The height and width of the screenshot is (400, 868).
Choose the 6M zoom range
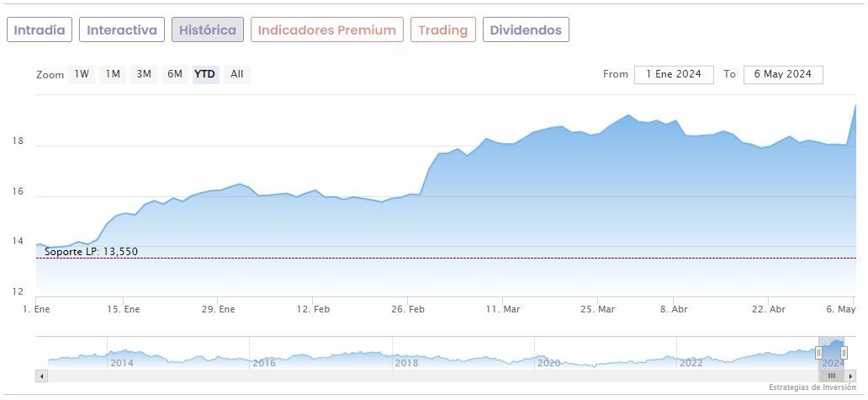coord(175,74)
